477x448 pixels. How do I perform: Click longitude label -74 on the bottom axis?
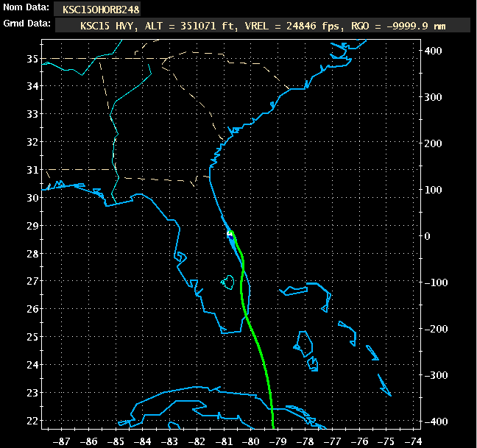point(413,441)
